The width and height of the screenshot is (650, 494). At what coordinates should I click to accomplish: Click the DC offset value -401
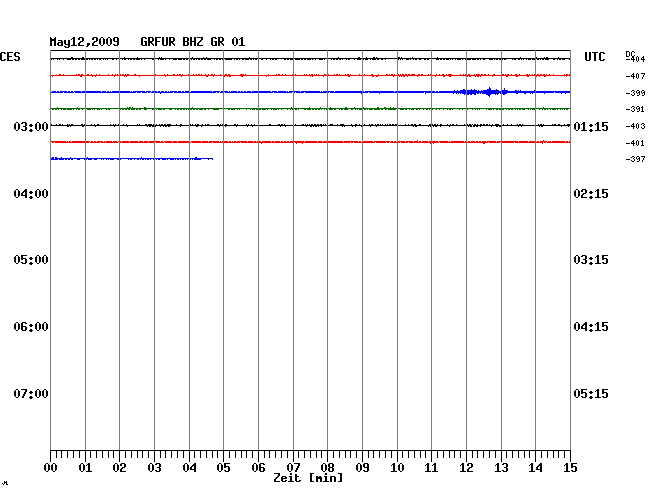click(635, 143)
